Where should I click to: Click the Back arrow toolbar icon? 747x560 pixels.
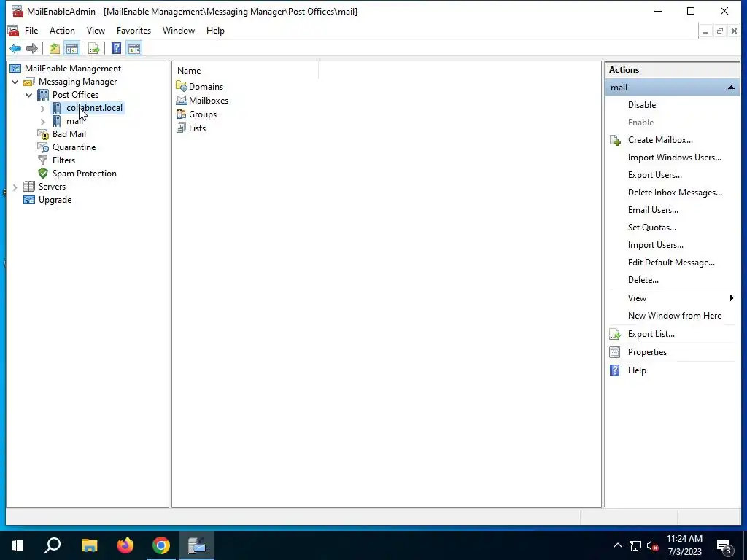click(15, 48)
